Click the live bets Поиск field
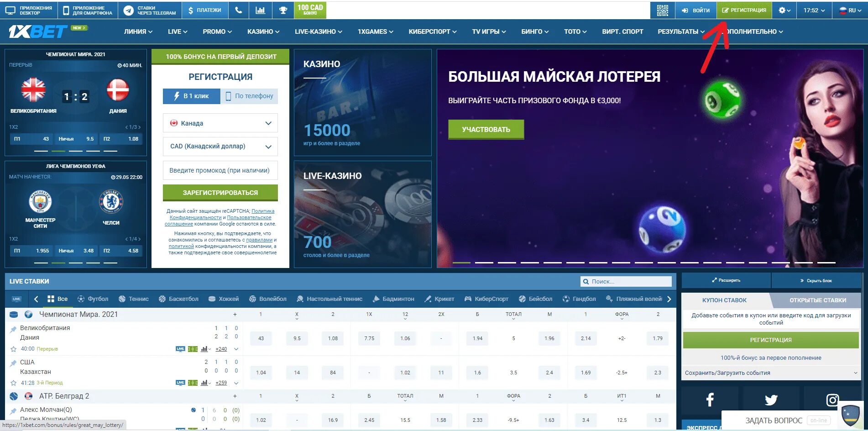The height and width of the screenshot is (431, 868). coord(626,281)
